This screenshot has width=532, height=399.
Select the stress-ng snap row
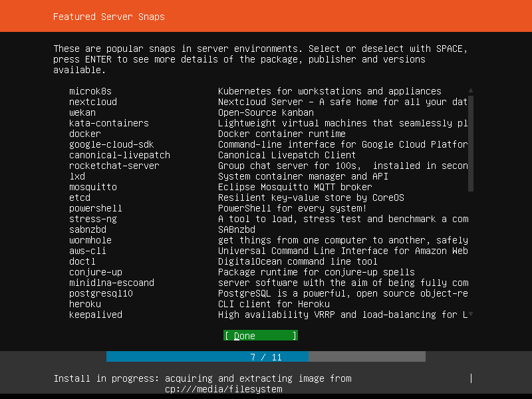pos(260,219)
